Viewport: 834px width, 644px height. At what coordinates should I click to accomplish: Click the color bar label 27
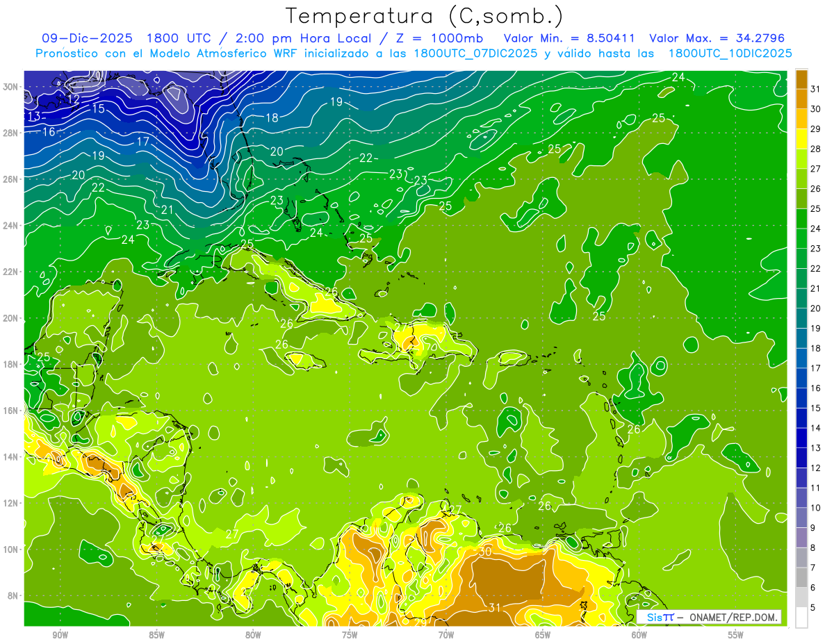tap(816, 168)
